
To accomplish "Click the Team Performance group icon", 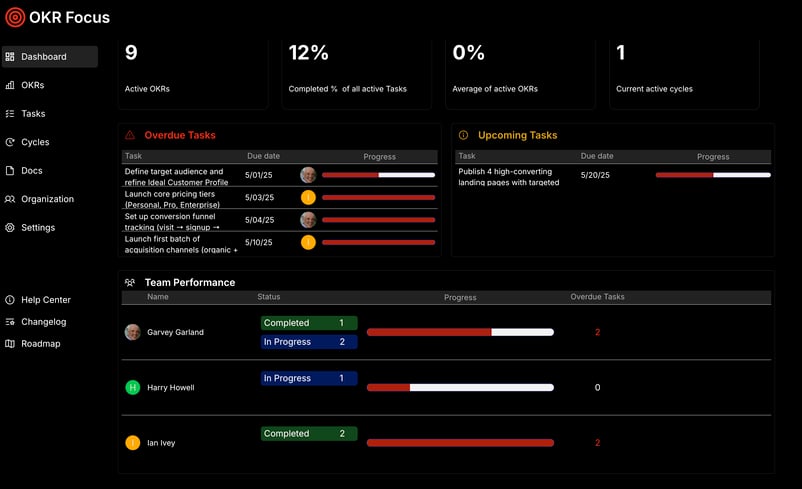I will pos(130,282).
